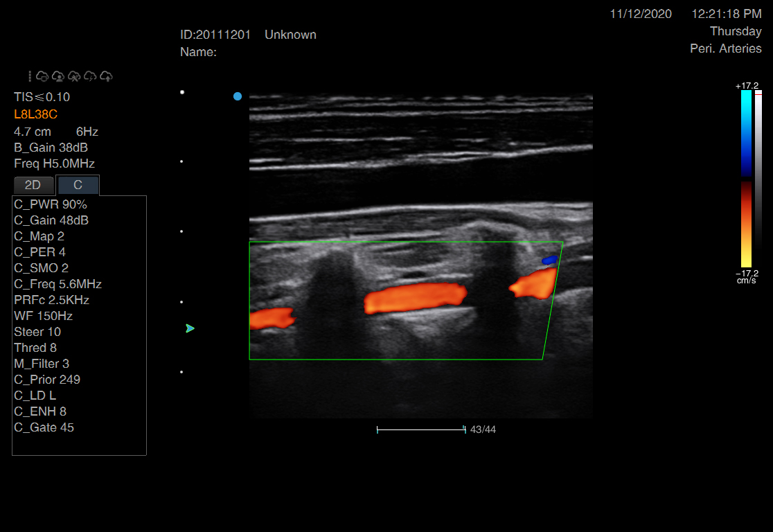The image size is (773, 532).
Task: Click the Name field in header
Action: click(x=199, y=52)
